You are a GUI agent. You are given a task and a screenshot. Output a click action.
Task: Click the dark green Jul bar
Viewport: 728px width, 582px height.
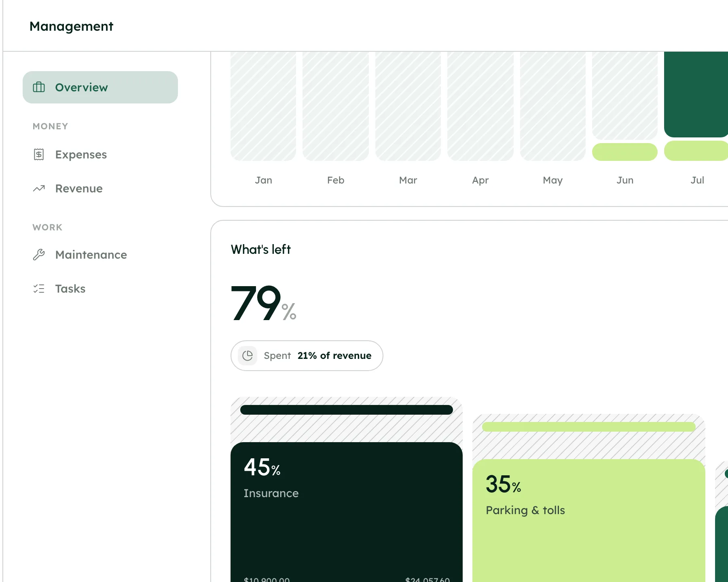point(696,95)
